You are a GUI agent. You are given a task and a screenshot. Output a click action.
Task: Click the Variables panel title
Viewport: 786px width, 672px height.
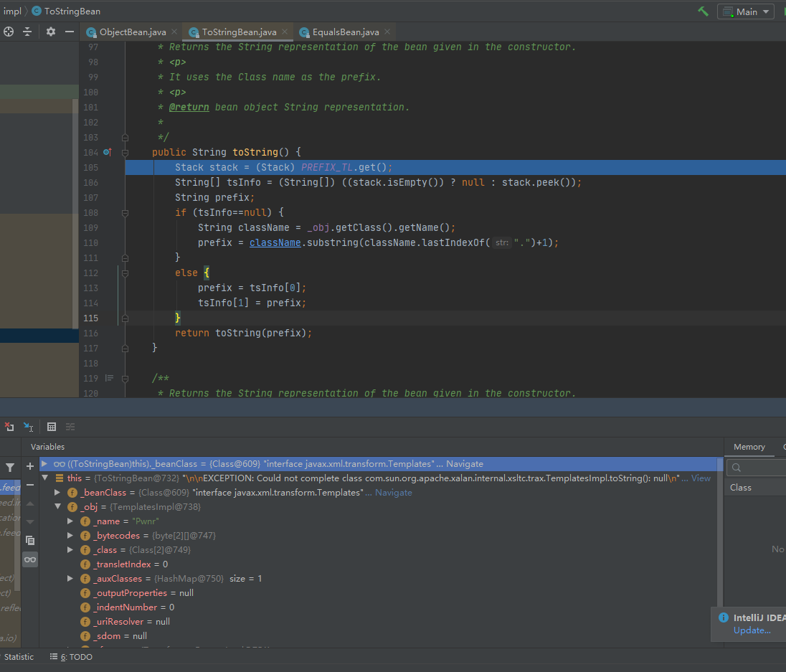(x=47, y=447)
